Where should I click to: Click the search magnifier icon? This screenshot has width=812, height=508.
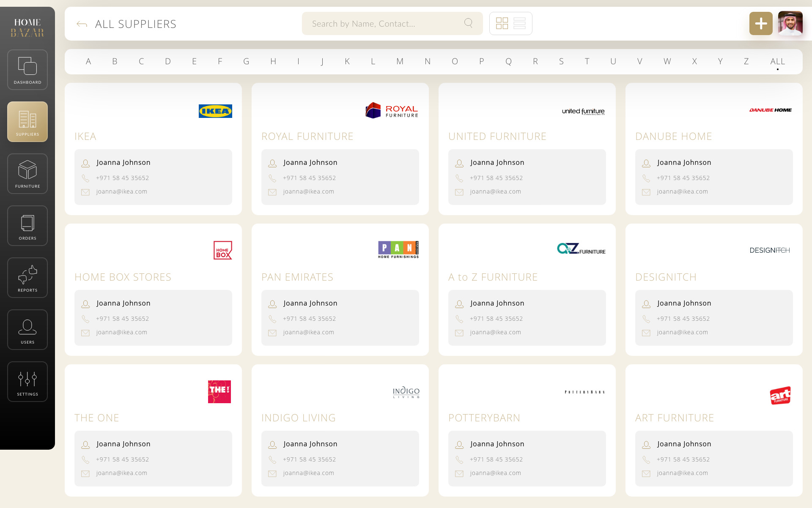point(468,23)
